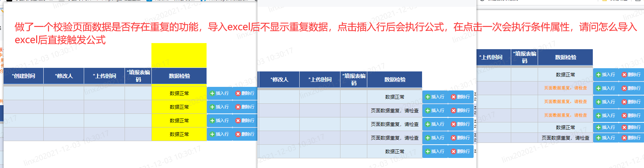Click 插入行 in third row of middle table
The image size is (644, 168).
click(435, 124)
